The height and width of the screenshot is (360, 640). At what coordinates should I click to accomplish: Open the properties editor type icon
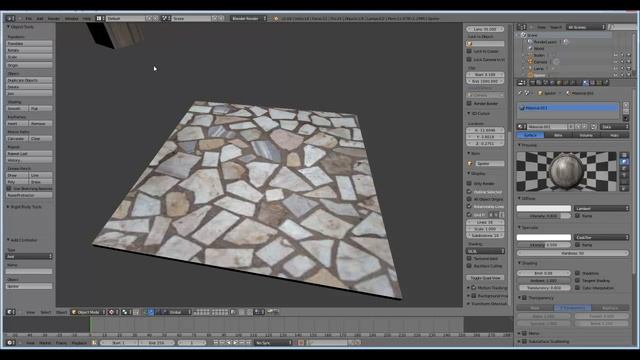(x=521, y=83)
